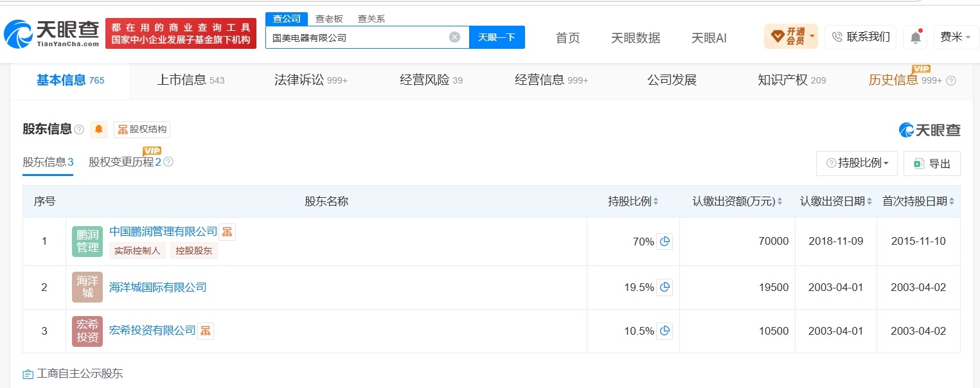Click help icon next to 股权变更历程
980x388 pixels.
[x=168, y=162]
